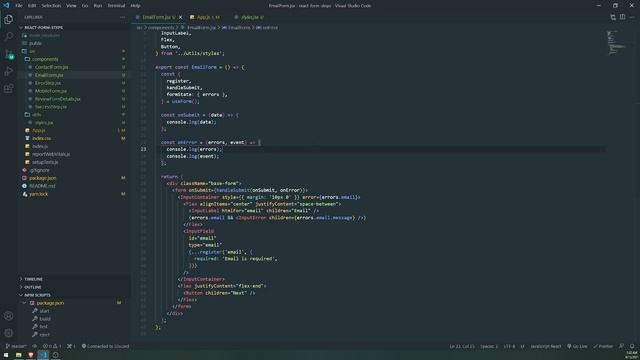Click the synchronize changes icon in status bar
The image size is (640, 360).
[34, 346]
